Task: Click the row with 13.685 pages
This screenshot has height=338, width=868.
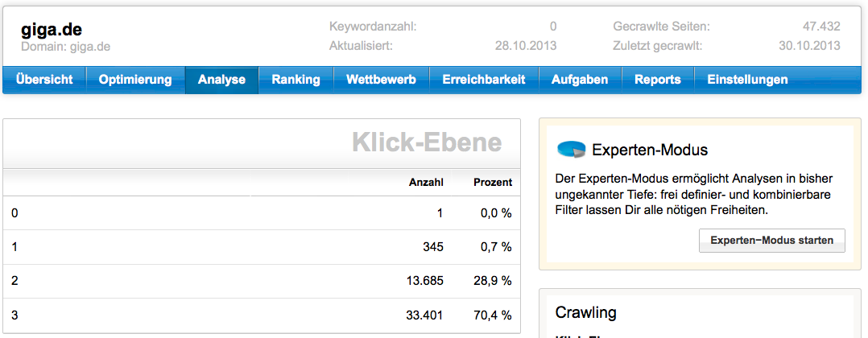Action: coord(262,281)
